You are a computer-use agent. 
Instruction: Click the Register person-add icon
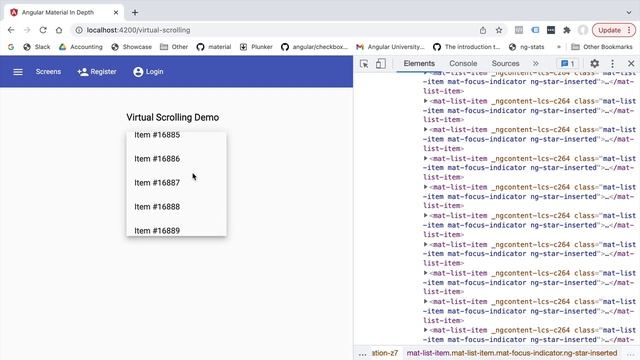click(x=83, y=72)
